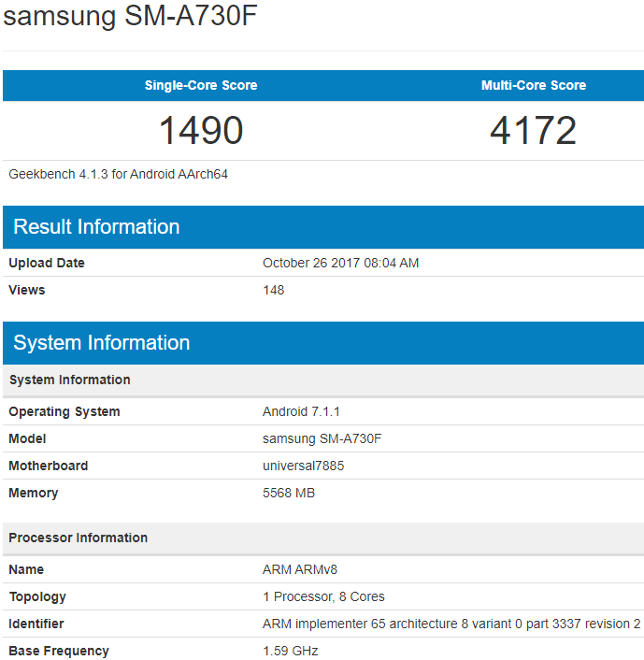Click the 'Views' row label
644x660 pixels.
coord(26,290)
